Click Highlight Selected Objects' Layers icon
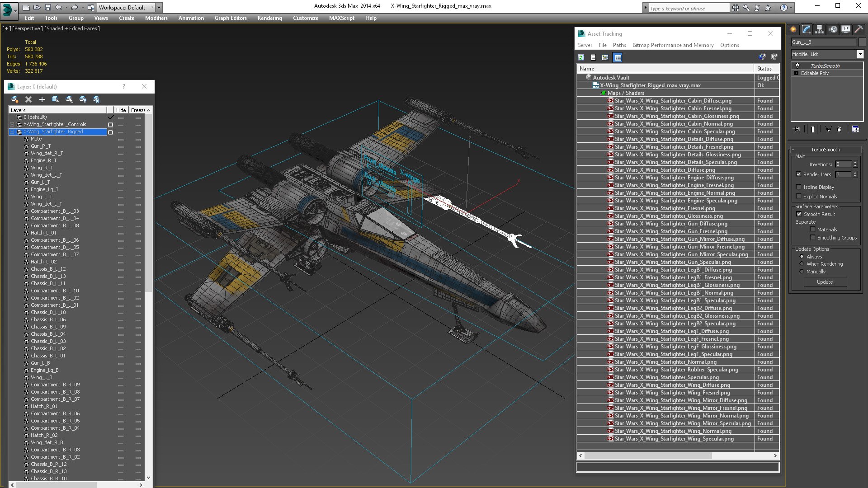This screenshot has height=488, width=868. tap(69, 99)
